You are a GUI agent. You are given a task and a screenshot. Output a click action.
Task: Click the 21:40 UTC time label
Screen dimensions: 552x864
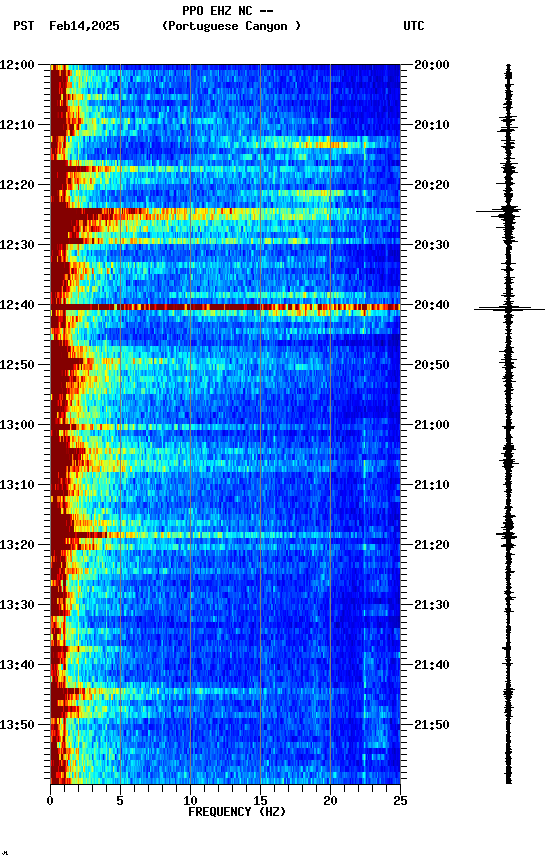pyautogui.click(x=432, y=666)
